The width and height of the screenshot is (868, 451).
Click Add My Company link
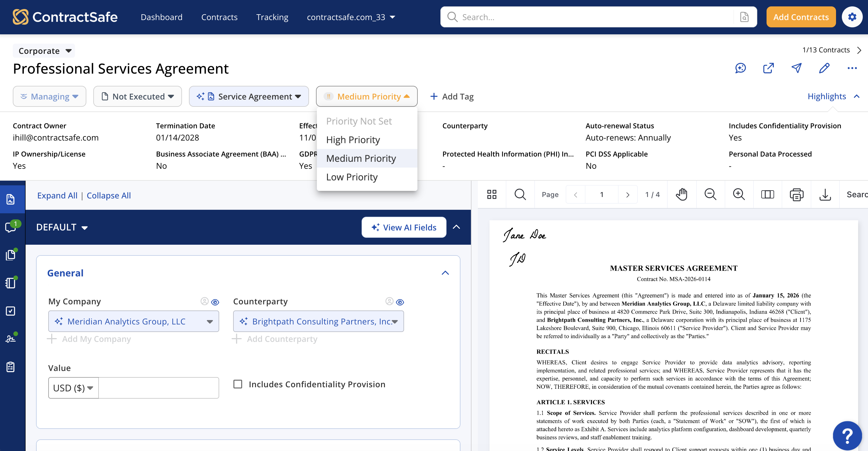[89, 339]
